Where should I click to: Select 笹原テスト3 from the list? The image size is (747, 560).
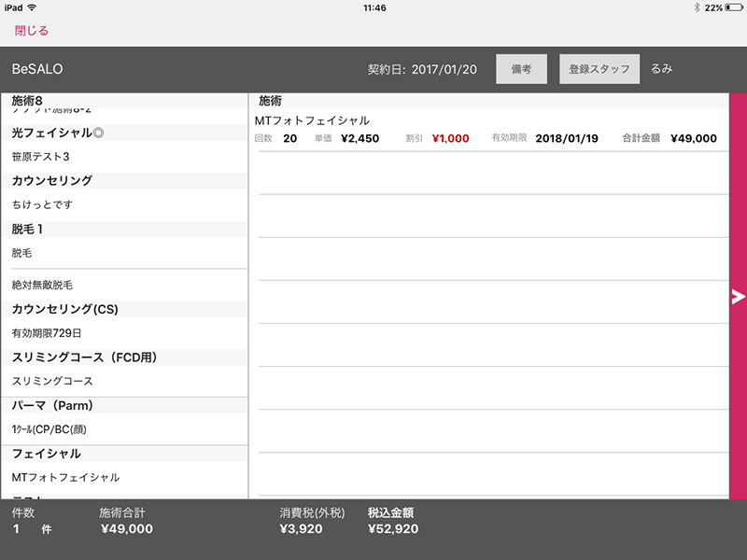click(x=41, y=157)
